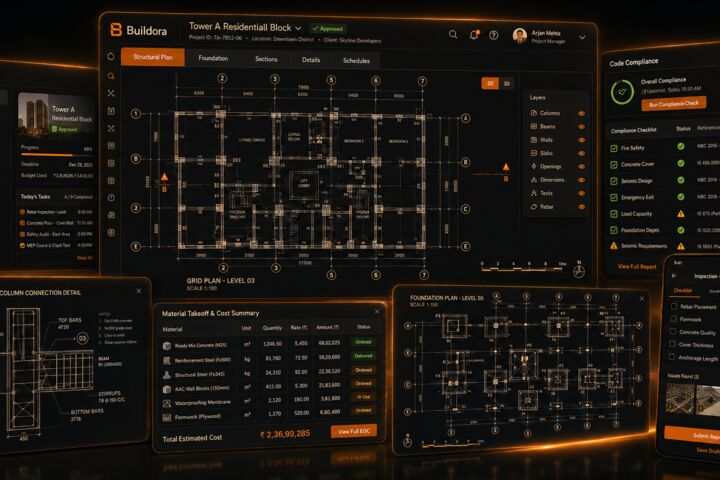Click the Walls layer icon

[534, 140]
